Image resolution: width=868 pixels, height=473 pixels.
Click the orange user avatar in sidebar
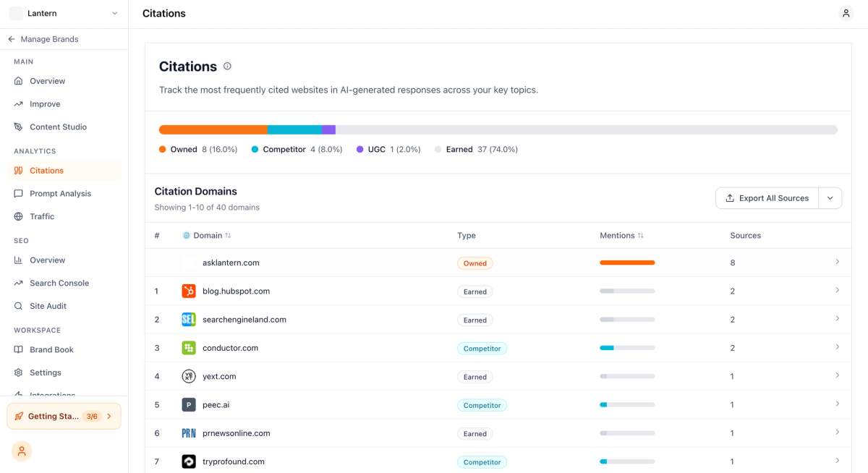22,451
